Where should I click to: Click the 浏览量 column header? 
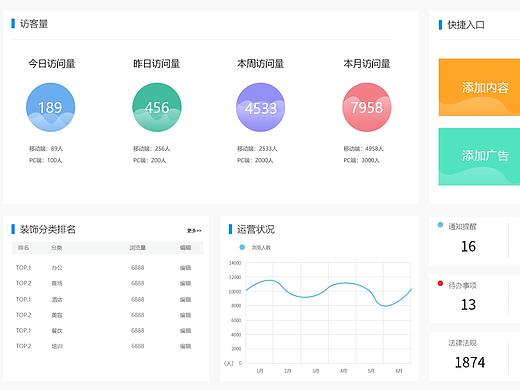click(x=138, y=248)
